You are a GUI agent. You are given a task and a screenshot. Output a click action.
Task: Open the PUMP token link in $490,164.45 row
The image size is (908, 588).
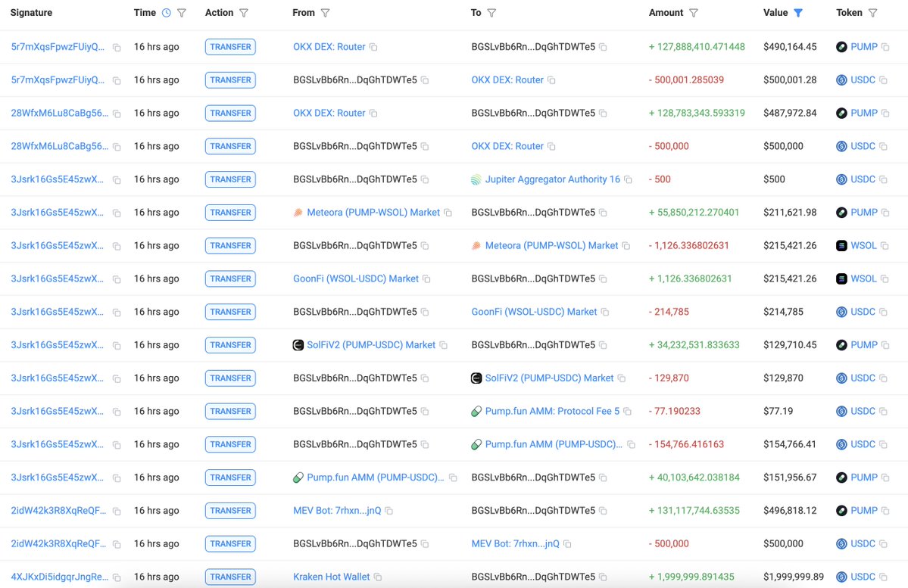(x=863, y=47)
